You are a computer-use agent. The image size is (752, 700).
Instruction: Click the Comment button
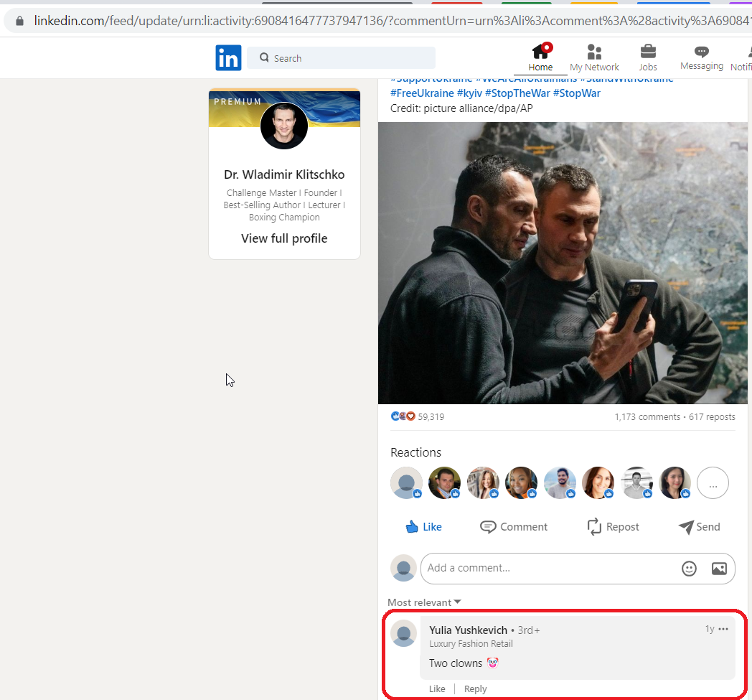pos(514,527)
